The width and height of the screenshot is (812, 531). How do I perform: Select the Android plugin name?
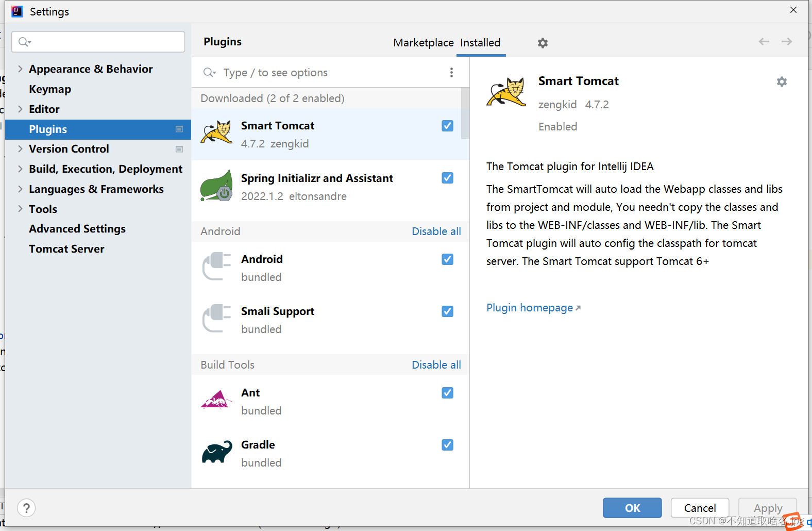pos(262,259)
